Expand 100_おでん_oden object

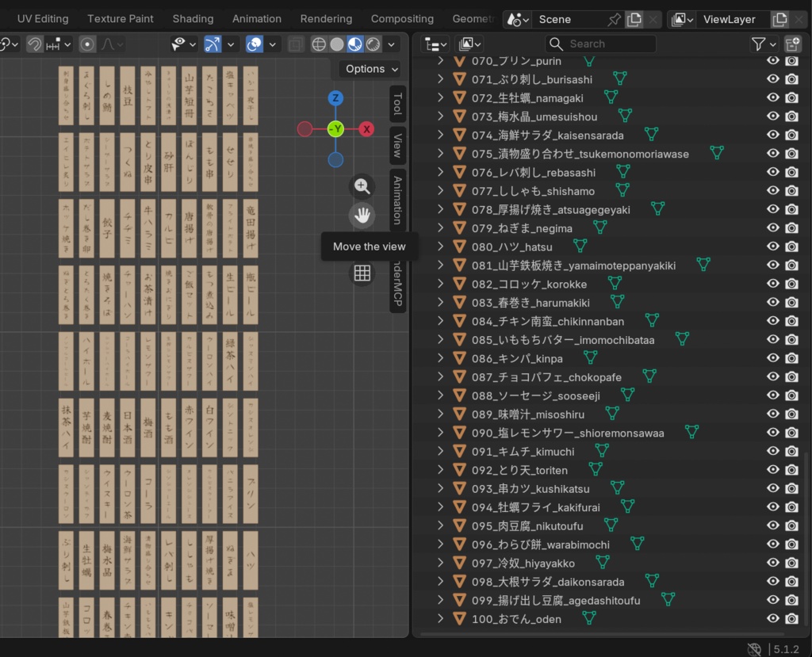pos(440,618)
